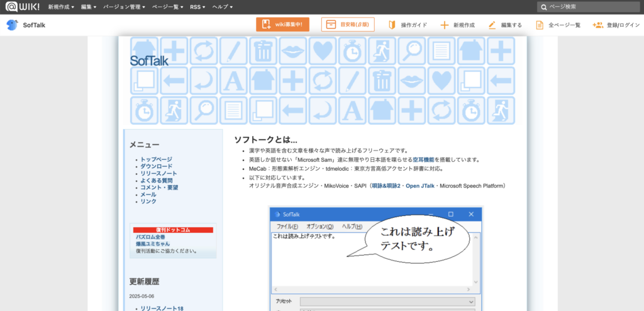Open the バージョン管理 dropdown menu
The height and width of the screenshot is (311, 644).
124,7
